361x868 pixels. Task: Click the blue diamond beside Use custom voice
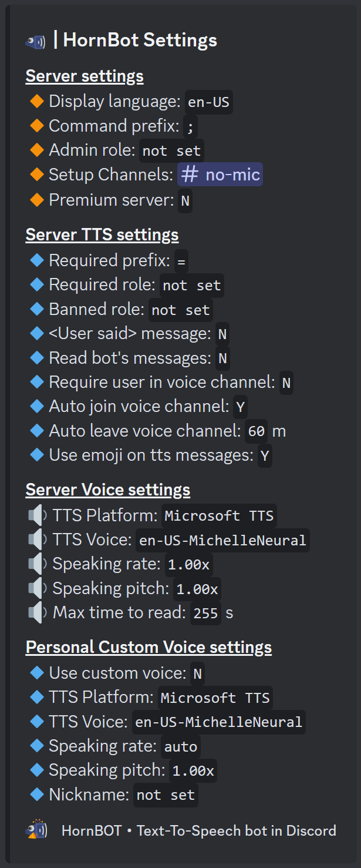(x=36, y=673)
